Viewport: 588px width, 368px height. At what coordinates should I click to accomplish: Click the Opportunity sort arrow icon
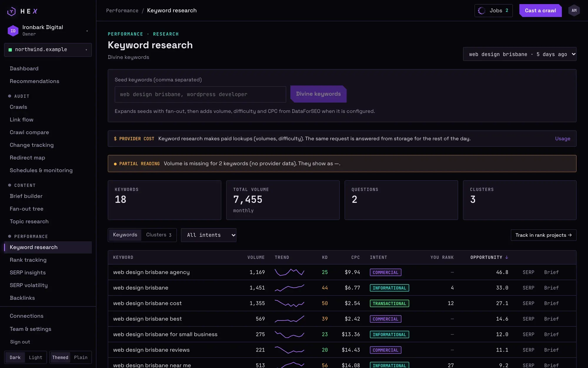pyautogui.click(x=507, y=257)
